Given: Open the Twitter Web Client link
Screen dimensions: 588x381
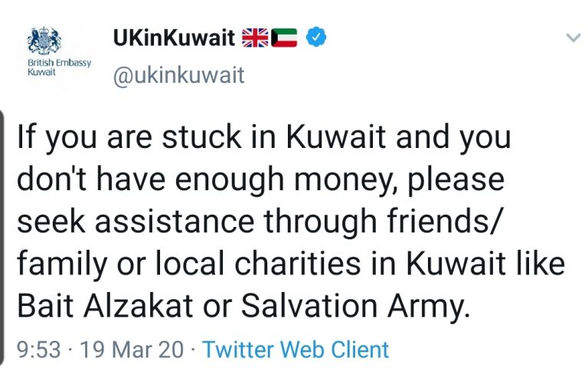Looking at the screenshot, I should point(296,350).
